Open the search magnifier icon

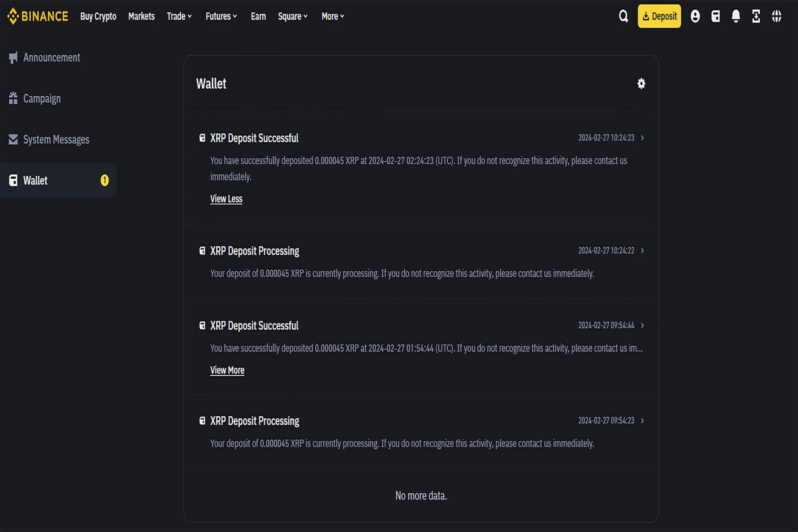coord(623,16)
